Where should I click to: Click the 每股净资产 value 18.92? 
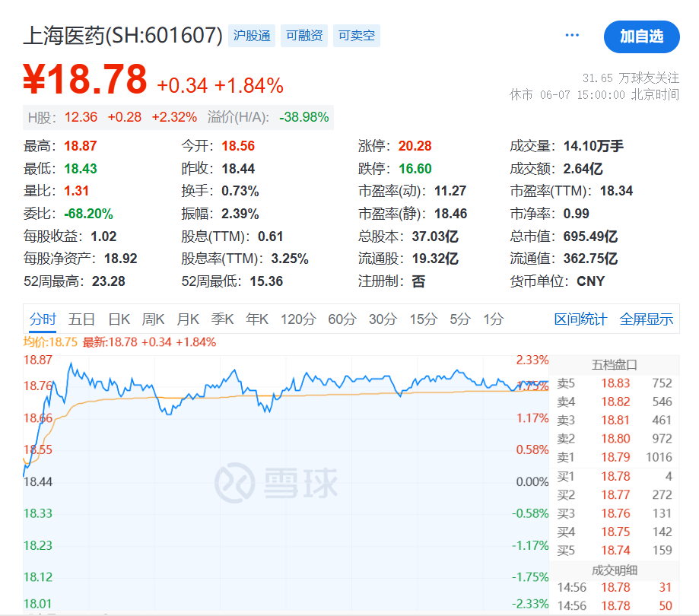tap(120, 259)
